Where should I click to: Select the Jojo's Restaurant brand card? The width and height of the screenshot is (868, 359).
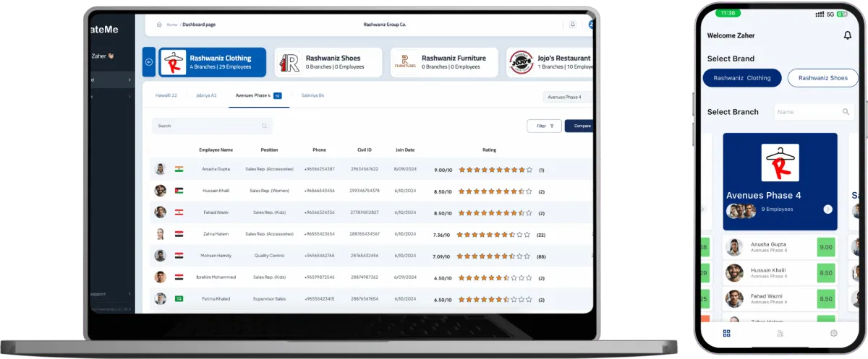[x=550, y=63]
